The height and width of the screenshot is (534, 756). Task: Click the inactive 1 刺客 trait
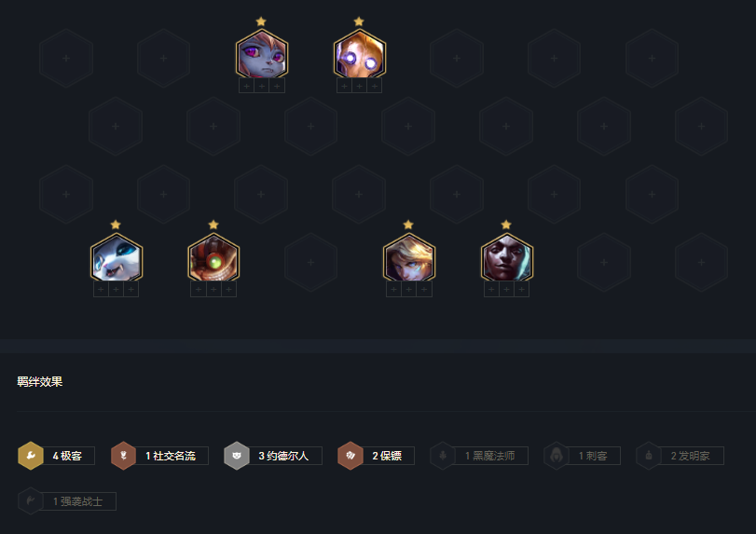[582, 456]
